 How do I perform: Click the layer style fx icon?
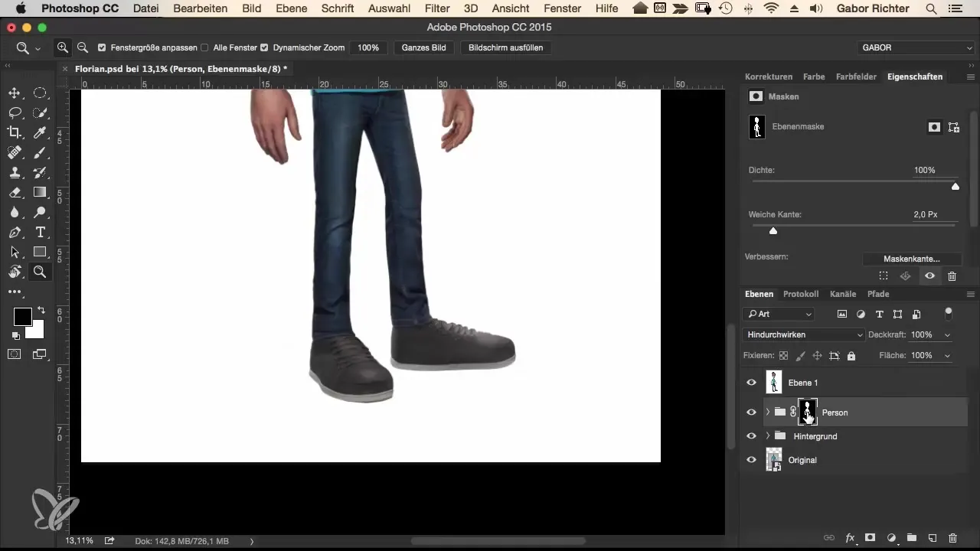click(x=850, y=539)
